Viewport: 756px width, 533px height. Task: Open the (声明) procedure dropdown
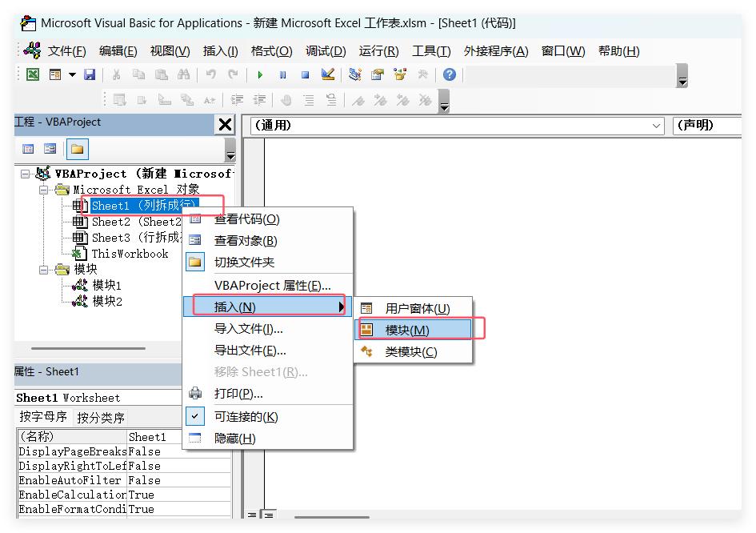point(707,126)
